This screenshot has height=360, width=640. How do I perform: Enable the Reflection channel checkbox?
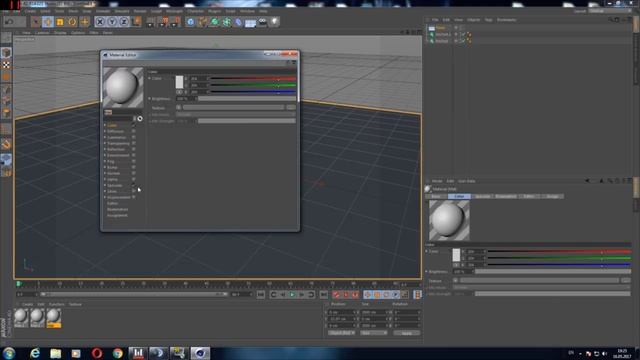click(x=133, y=149)
